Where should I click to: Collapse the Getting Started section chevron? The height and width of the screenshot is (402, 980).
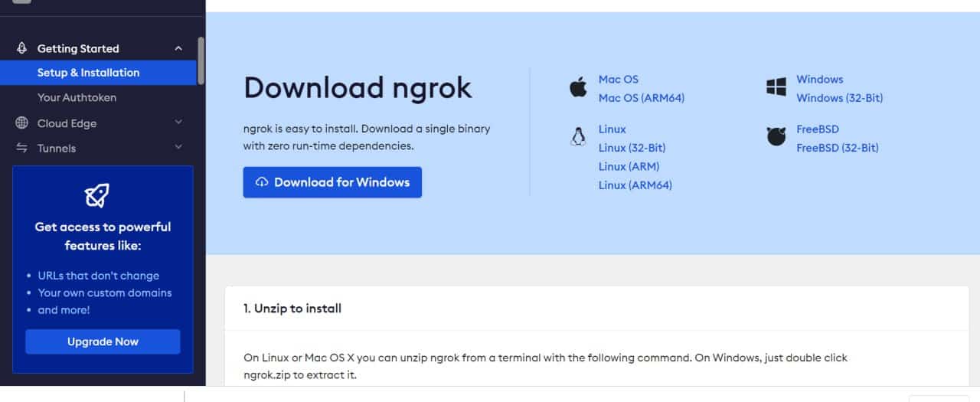click(x=178, y=48)
